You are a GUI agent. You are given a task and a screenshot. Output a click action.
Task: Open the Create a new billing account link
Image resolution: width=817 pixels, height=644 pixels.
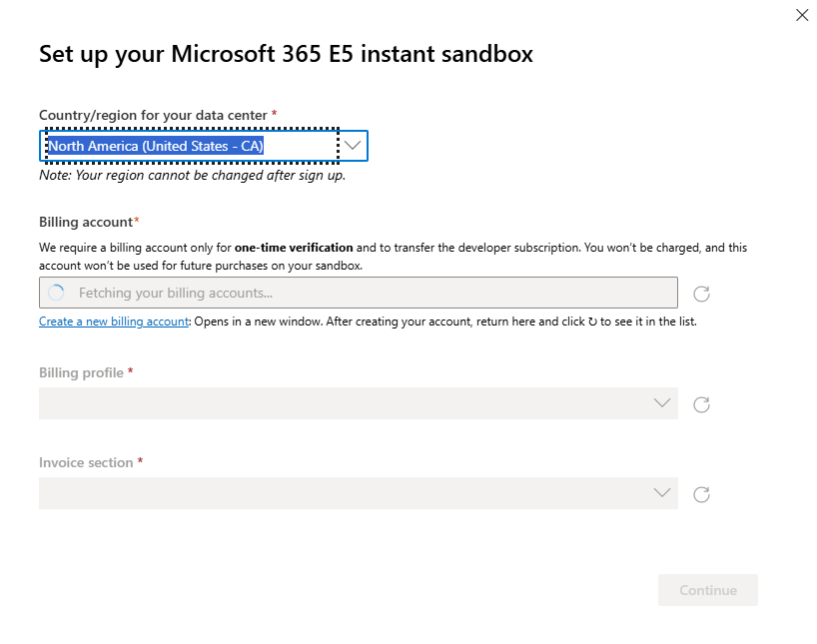(114, 322)
